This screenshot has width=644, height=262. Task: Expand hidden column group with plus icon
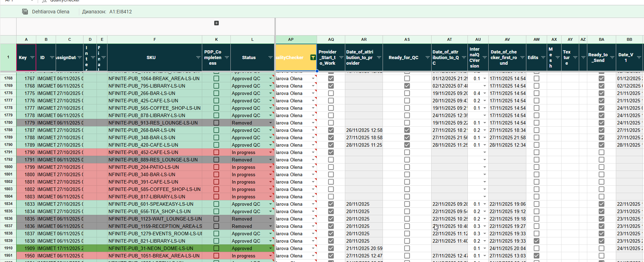coord(216,23)
